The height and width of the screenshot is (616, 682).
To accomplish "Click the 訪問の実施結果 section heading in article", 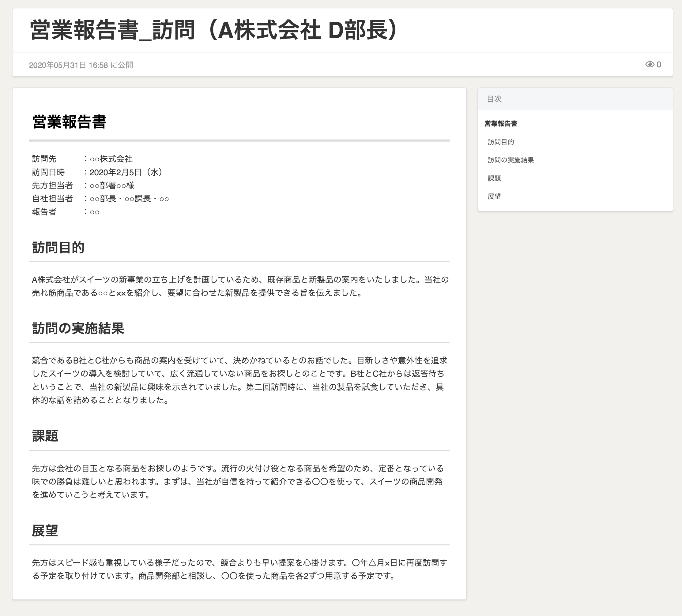I will pos(78,328).
